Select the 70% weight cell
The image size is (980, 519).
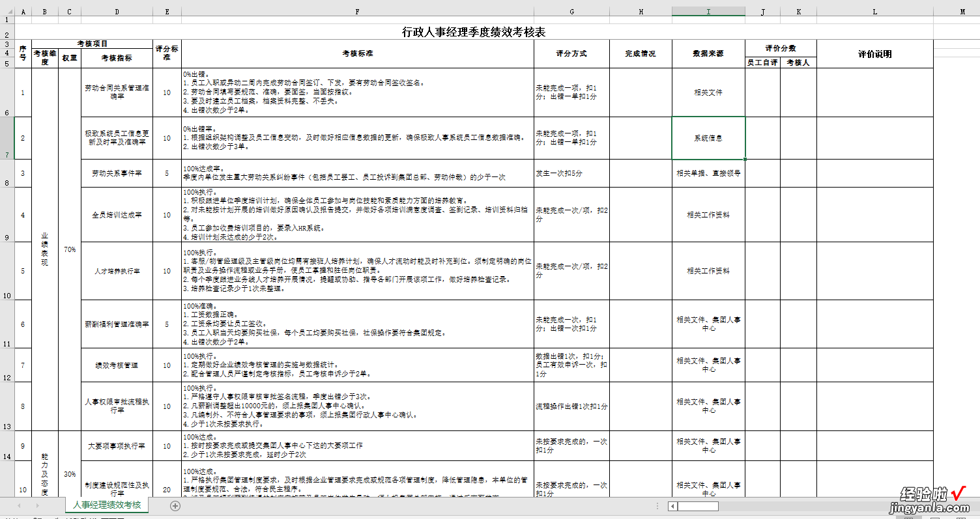pyautogui.click(x=70, y=249)
